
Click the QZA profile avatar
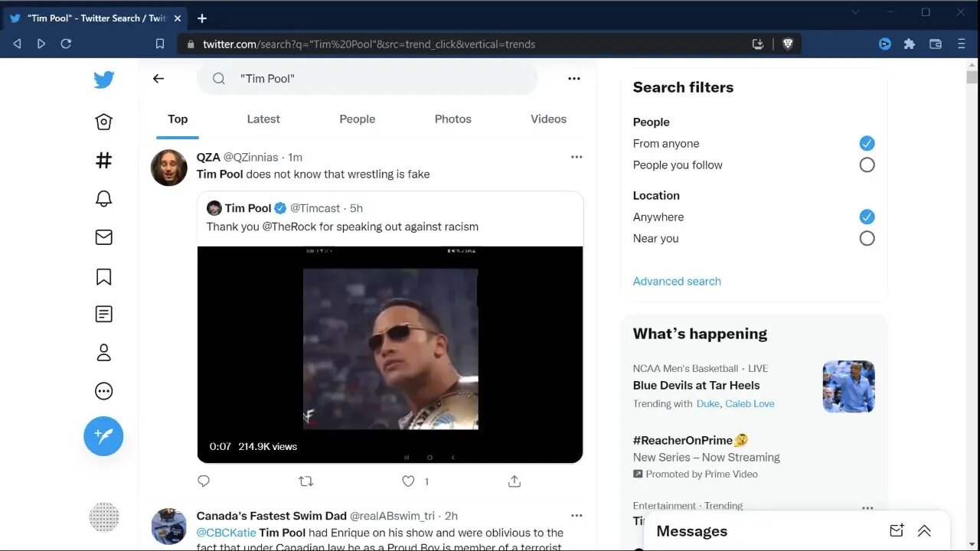[x=169, y=168]
